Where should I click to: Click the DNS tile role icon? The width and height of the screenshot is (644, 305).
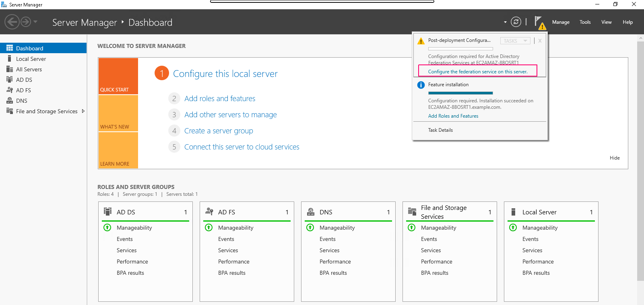coord(311,212)
